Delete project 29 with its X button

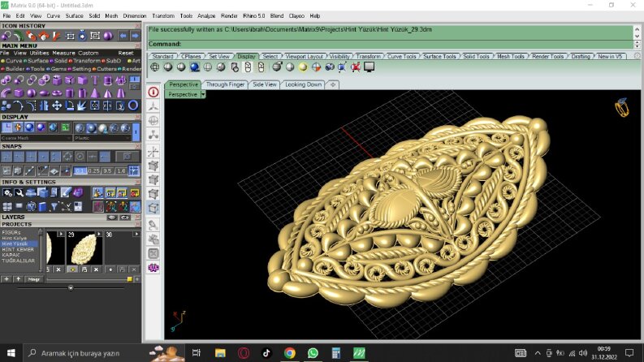[x=96, y=269]
